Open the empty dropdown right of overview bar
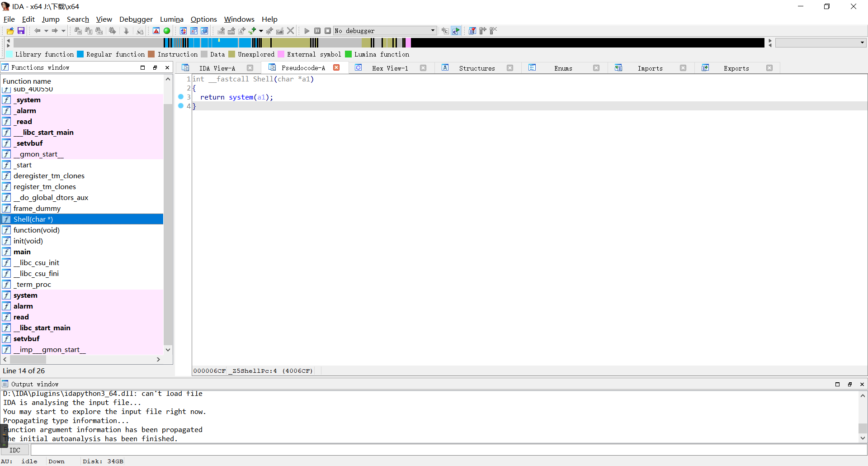The image size is (868, 466). pyautogui.click(x=862, y=43)
